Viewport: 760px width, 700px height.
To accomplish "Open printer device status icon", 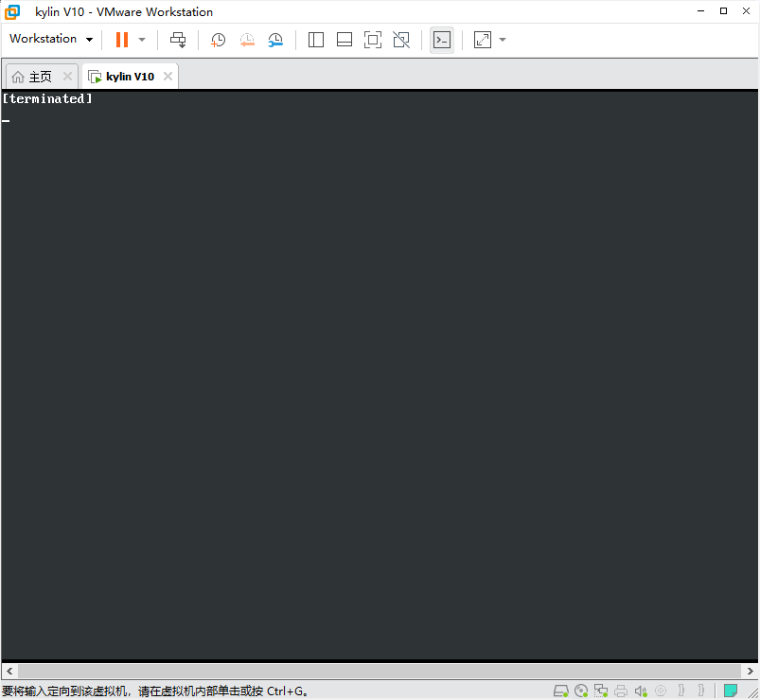I will (621, 691).
